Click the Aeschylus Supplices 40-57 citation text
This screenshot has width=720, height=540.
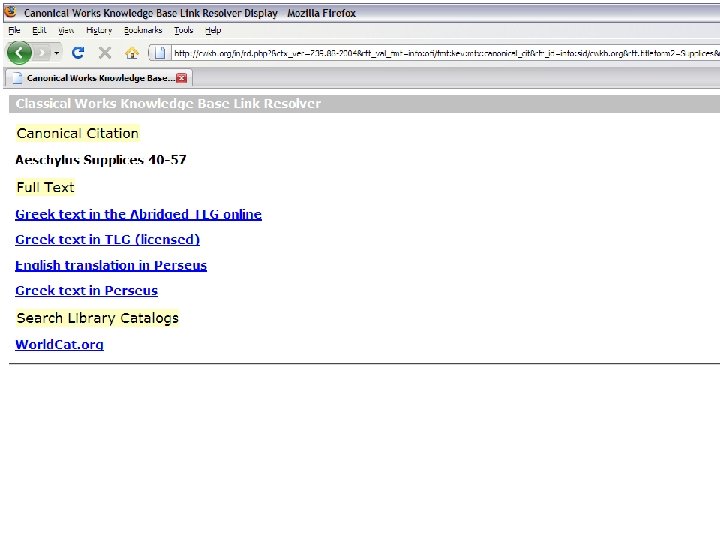click(101, 160)
